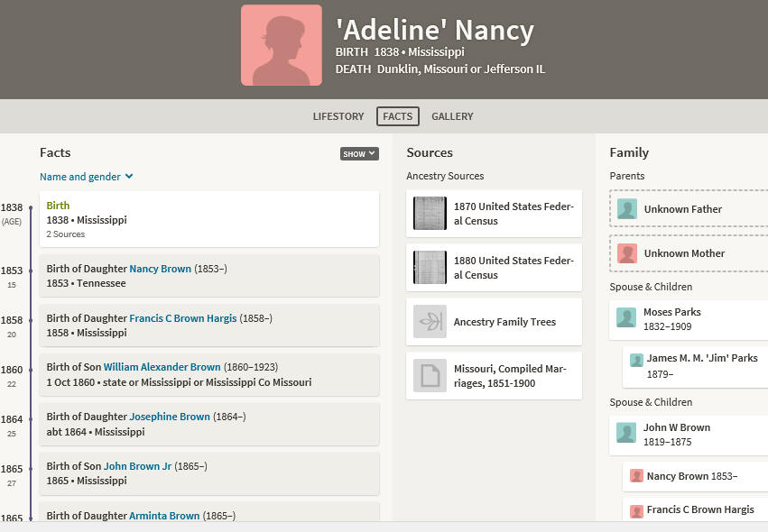Click Adeline Nancy's profile silhouette image
The image size is (768, 532).
(x=282, y=45)
